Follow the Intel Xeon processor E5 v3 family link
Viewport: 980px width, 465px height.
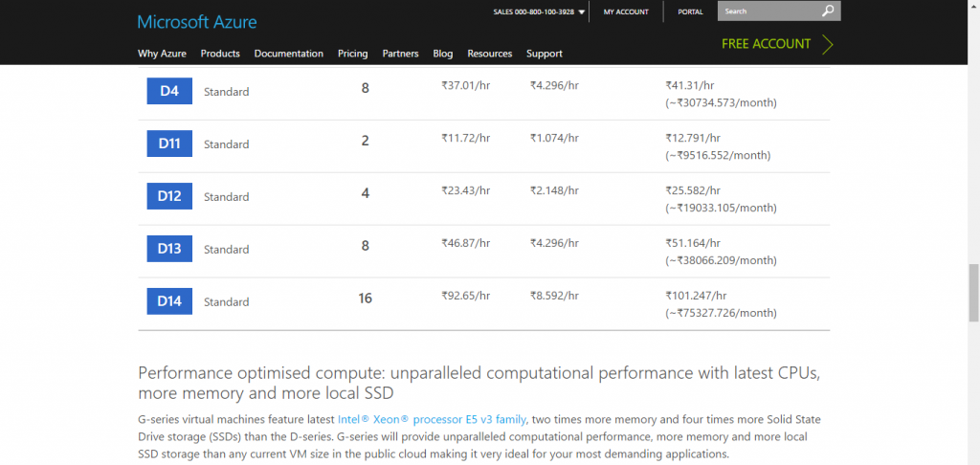point(432,419)
